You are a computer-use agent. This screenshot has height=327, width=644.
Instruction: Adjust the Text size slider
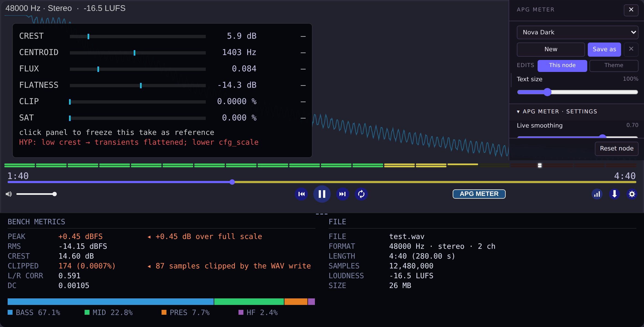coord(577,92)
